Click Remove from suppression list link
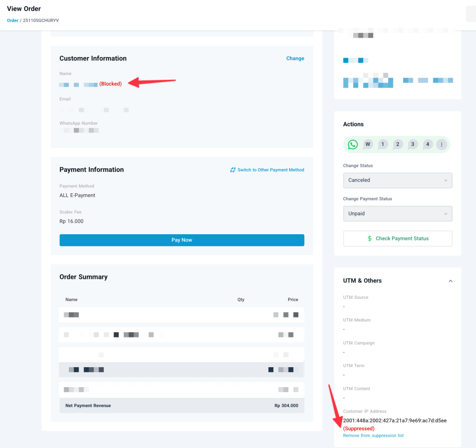 (373, 435)
